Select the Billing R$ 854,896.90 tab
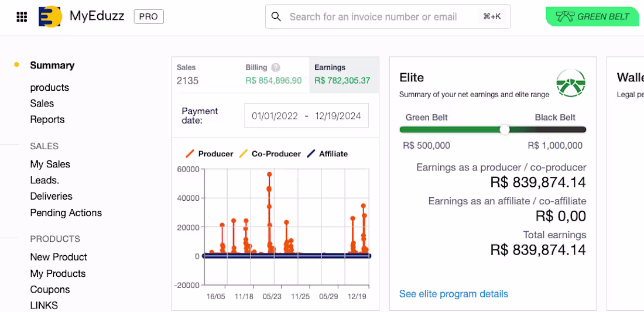The width and height of the screenshot is (644, 312). coord(274,75)
